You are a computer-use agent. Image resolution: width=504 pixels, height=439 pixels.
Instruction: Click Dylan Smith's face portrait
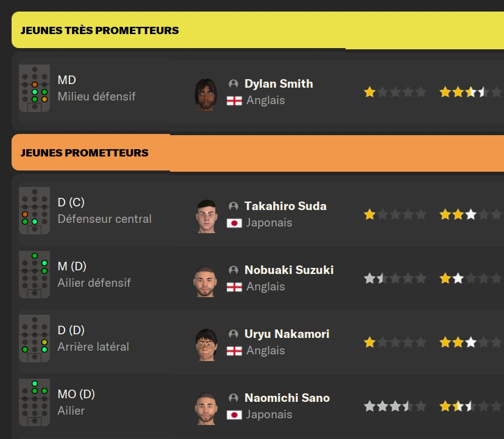tap(206, 94)
